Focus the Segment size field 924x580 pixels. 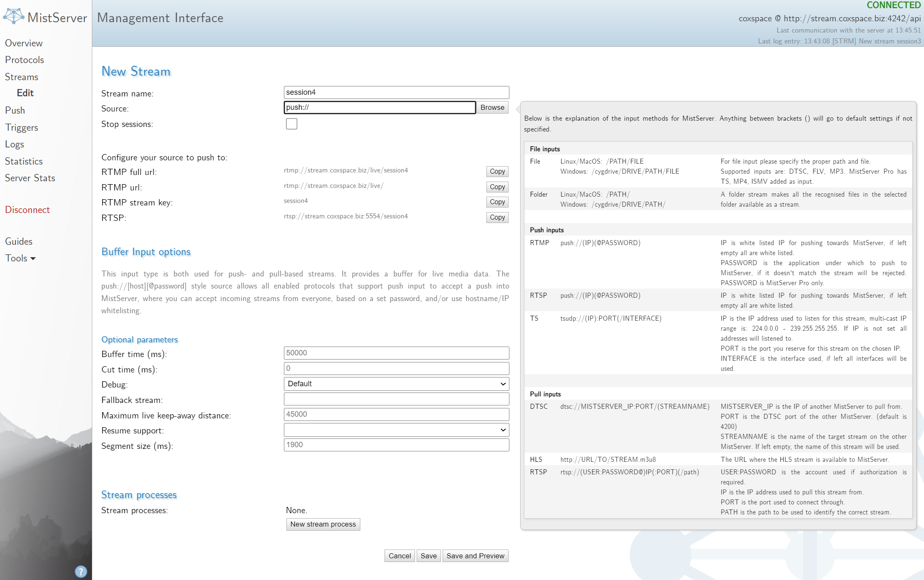pyautogui.click(x=396, y=445)
